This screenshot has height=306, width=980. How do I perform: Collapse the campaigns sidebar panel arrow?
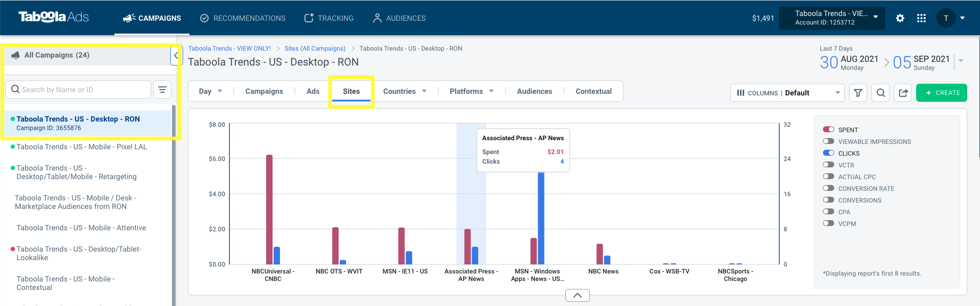pos(175,55)
